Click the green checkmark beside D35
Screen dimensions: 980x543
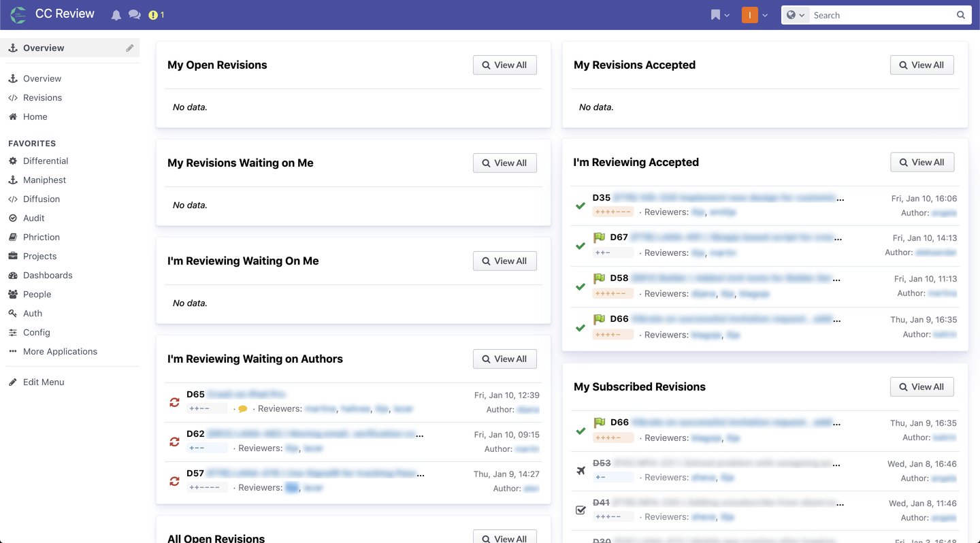pyautogui.click(x=581, y=205)
